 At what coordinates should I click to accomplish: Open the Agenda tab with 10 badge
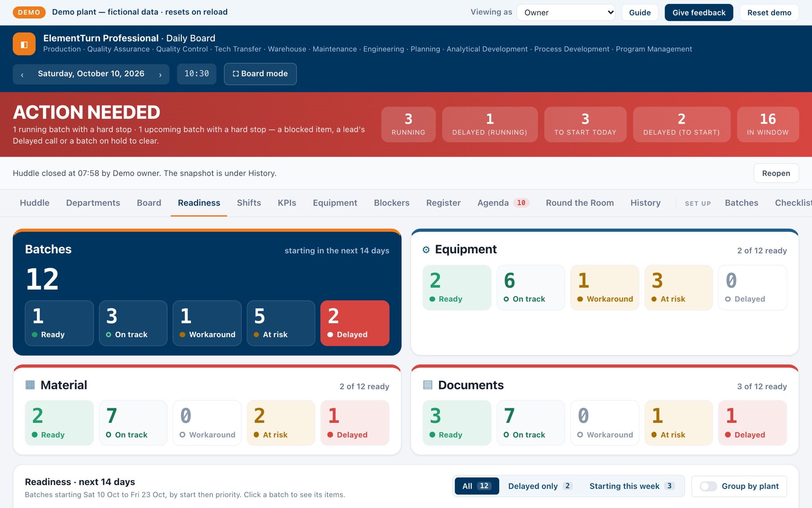503,203
